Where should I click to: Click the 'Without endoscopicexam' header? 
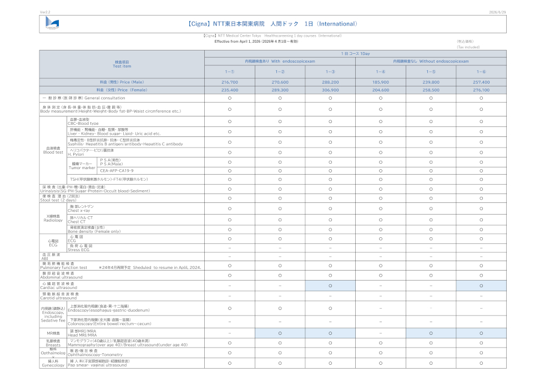431,61
